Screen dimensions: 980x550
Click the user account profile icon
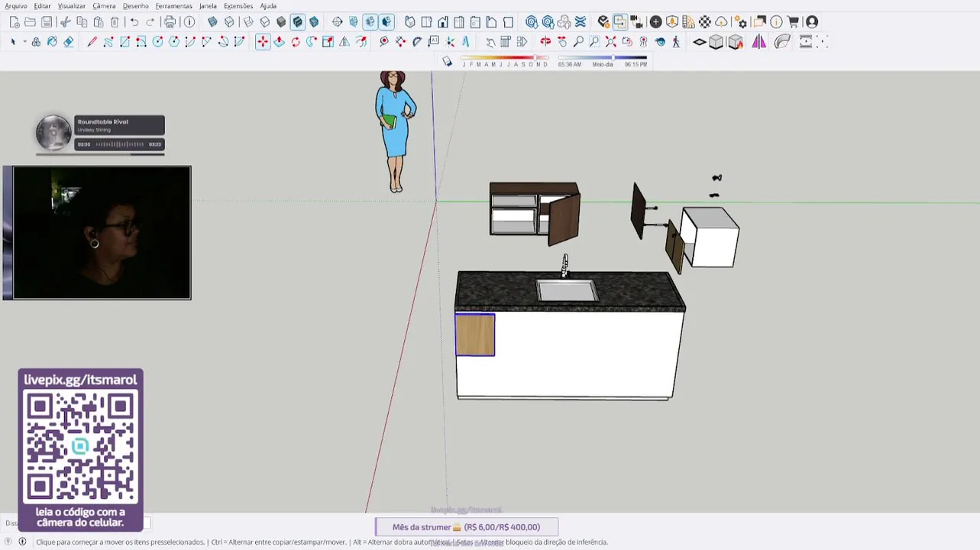(x=812, y=22)
